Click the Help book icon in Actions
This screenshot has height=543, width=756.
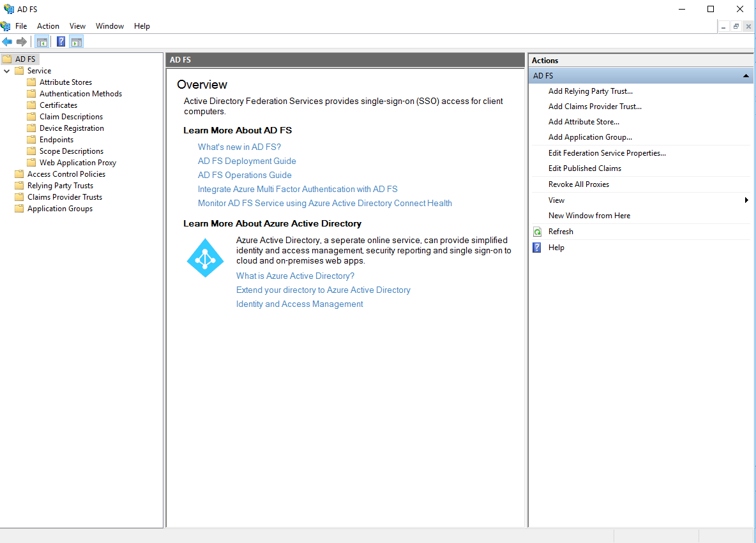[x=537, y=248]
